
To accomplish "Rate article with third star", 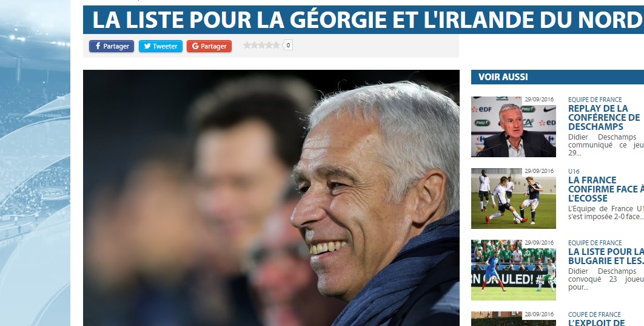I will (261, 45).
